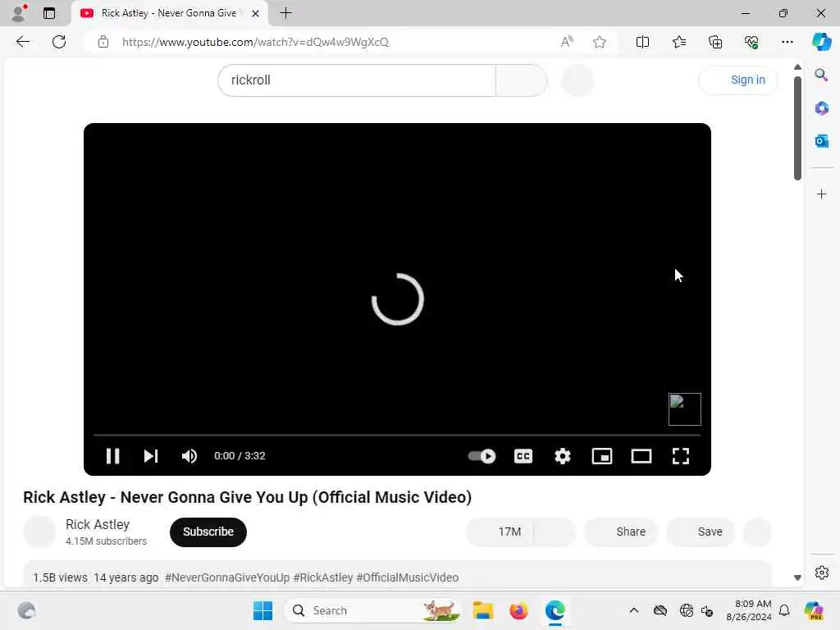Click the #OfficialMusicVideo hashtag
840x630 pixels.
tap(408, 577)
